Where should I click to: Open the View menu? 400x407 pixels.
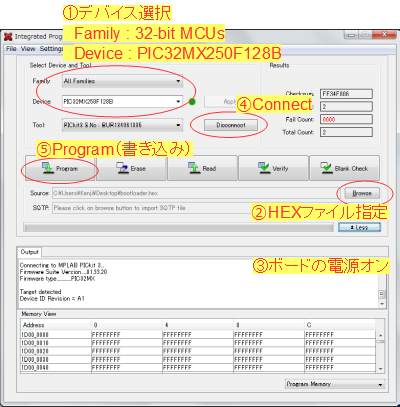click(28, 49)
